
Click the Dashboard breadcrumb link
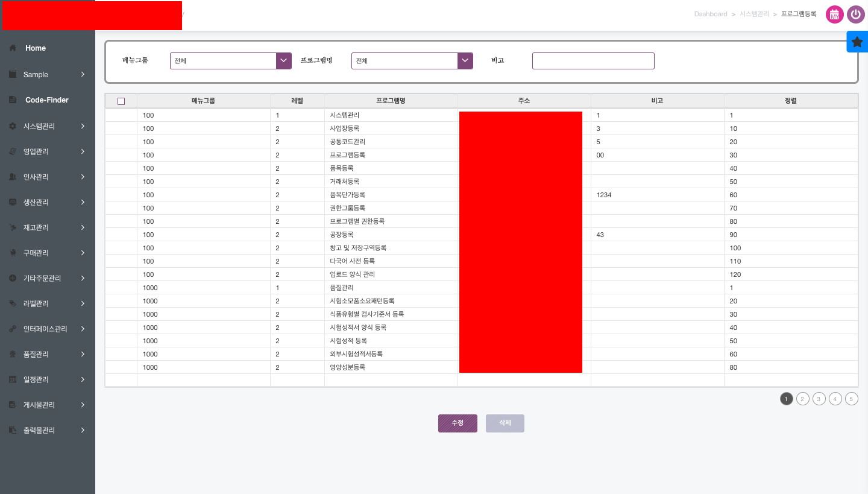(711, 14)
